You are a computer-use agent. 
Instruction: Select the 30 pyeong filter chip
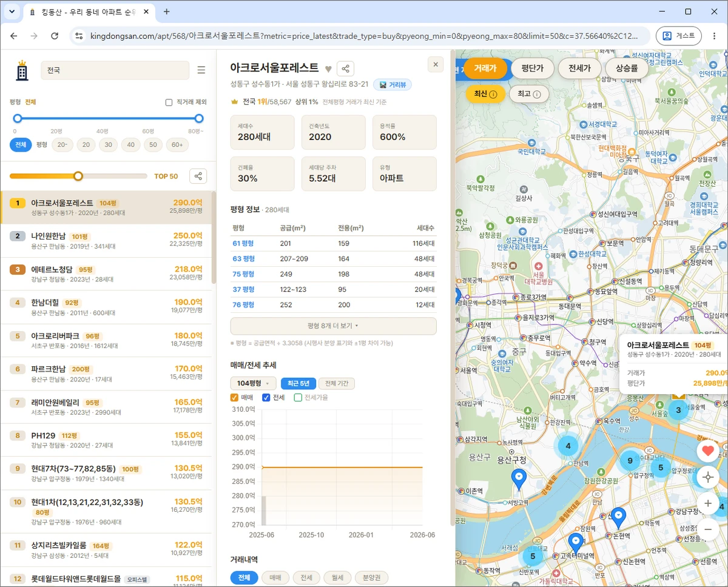pyautogui.click(x=108, y=145)
